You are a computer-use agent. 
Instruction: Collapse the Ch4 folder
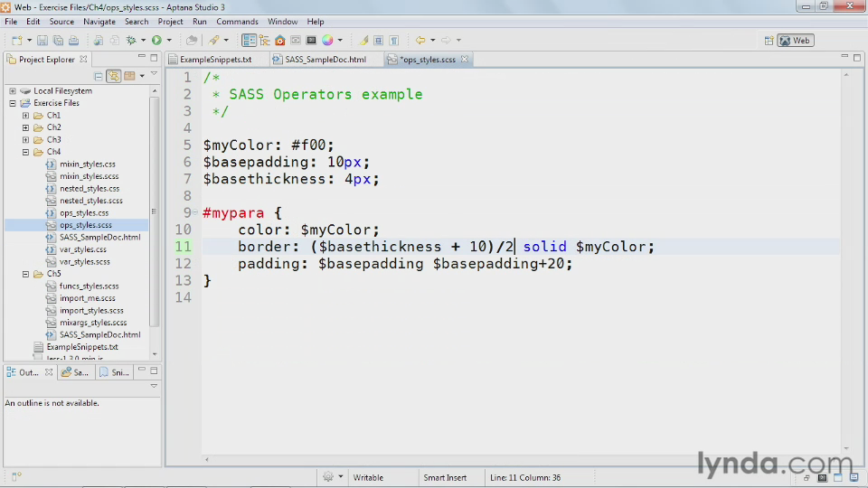(x=25, y=152)
